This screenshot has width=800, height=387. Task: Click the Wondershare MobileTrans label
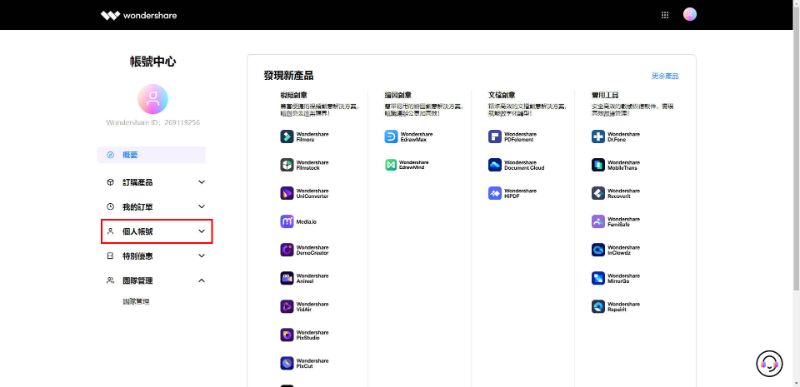tap(624, 165)
